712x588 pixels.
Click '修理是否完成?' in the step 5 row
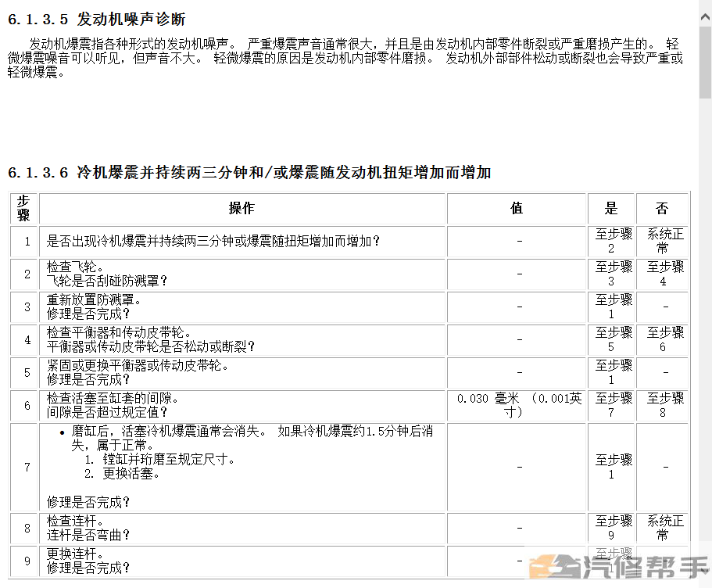tap(88, 379)
